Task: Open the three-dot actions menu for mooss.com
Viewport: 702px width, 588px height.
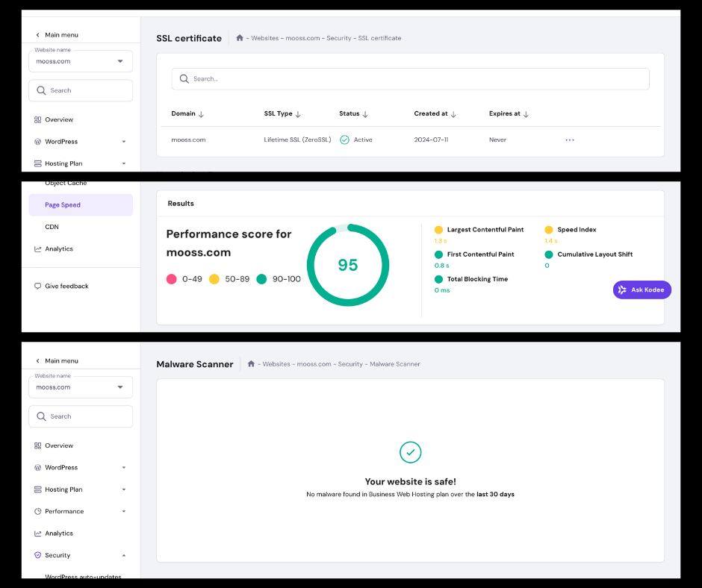Action: (570, 140)
